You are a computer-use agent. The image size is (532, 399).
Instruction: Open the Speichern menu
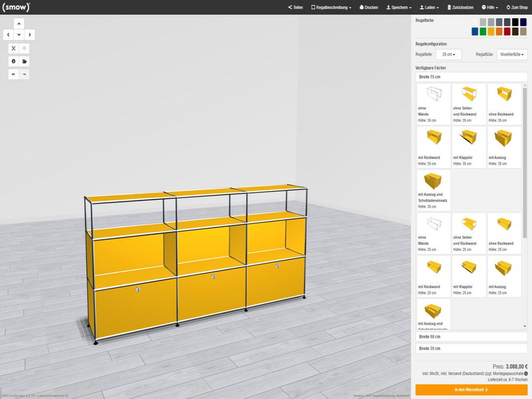point(399,8)
